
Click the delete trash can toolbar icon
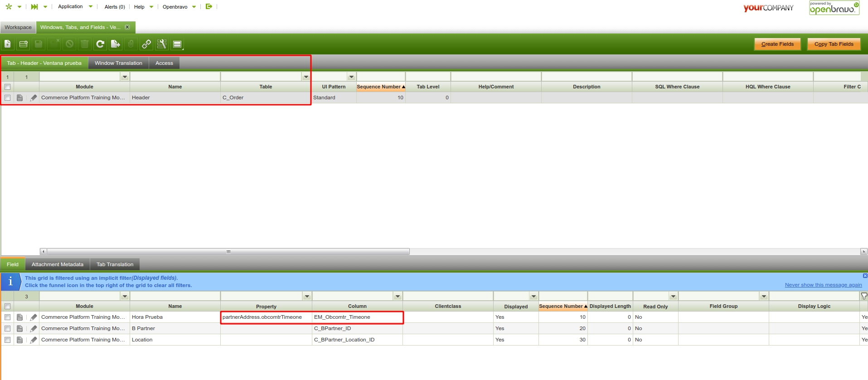85,44
